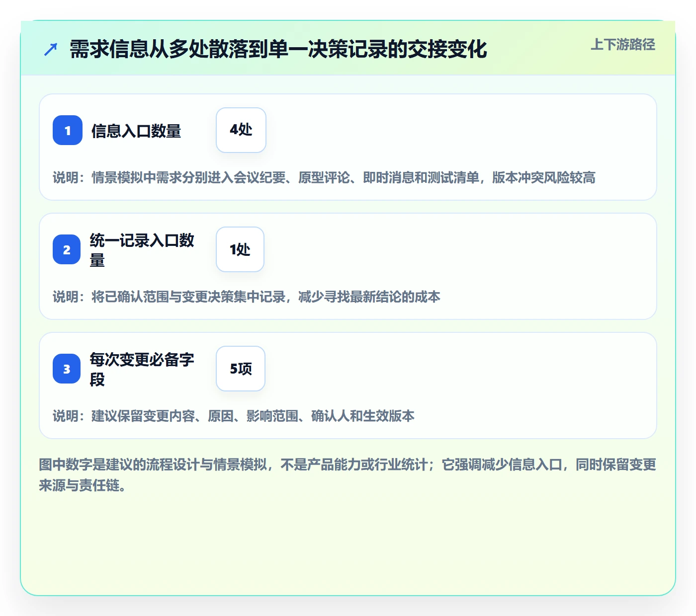Click the title 需求信息从多处散落到单一决策记录的交接变化
The width and height of the screenshot is (696, 616).
click(x=278, y=49)
